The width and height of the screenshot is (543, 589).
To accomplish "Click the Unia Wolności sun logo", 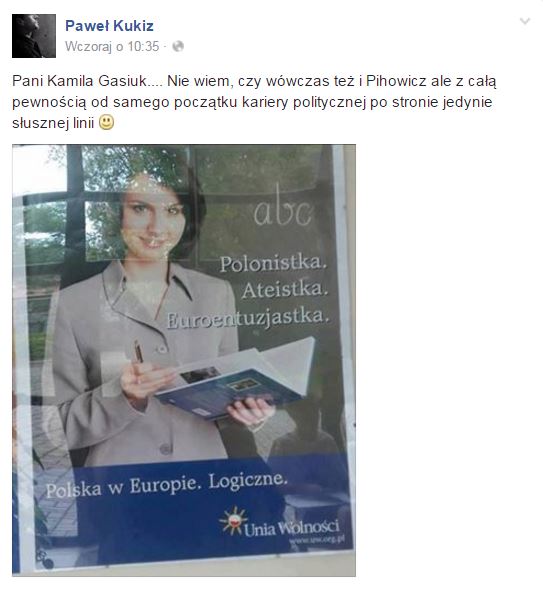I will (233, 521).
